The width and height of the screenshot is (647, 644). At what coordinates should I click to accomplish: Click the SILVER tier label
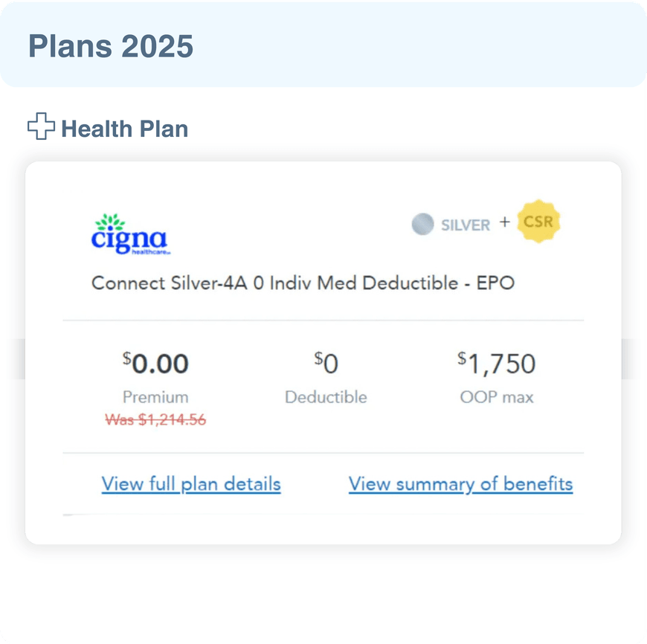(466, 225)
